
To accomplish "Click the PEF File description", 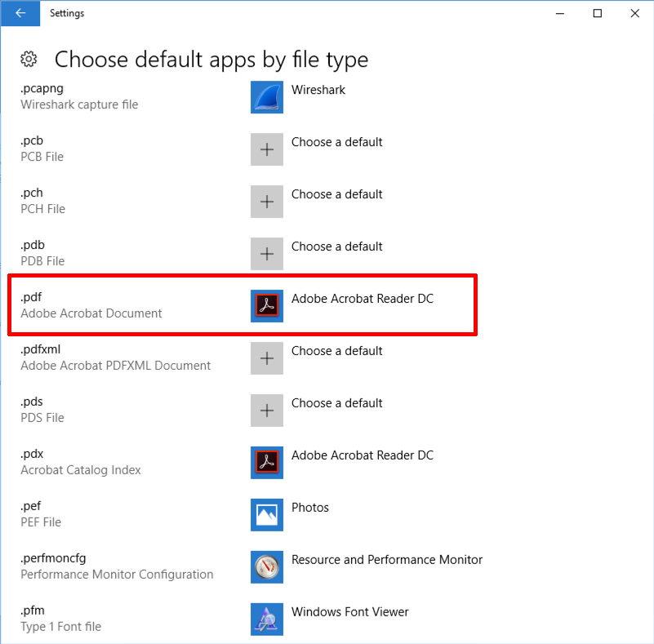I will (x=41, y=522).
